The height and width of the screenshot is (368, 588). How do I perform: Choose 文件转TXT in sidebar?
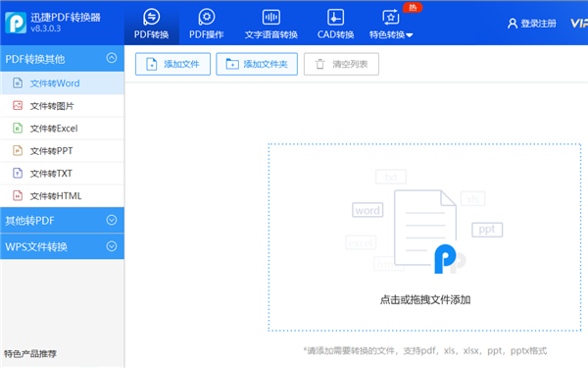pos(63,173)
